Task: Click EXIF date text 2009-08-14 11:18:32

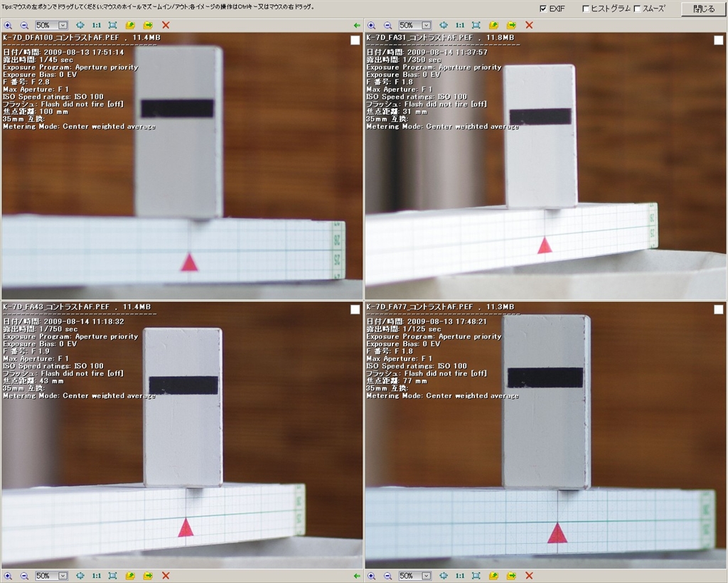Action: (84, 321)
